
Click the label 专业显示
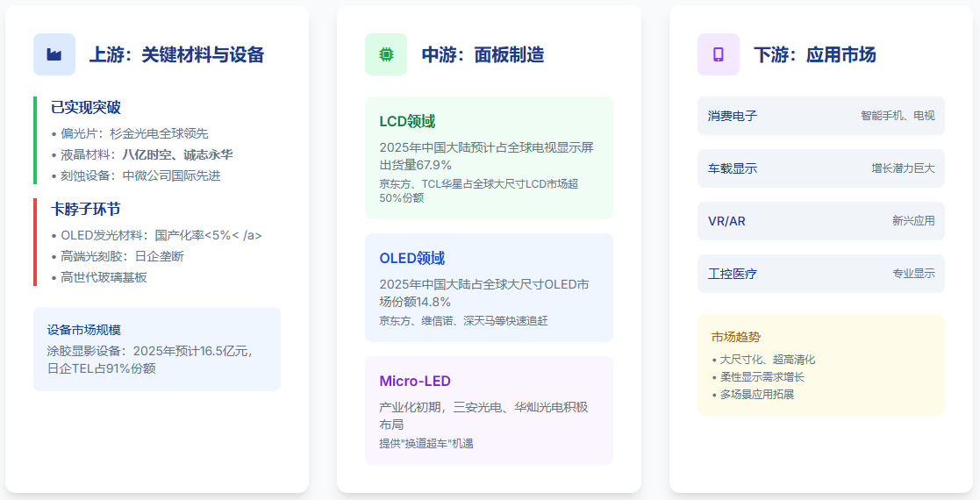(913, 274)
